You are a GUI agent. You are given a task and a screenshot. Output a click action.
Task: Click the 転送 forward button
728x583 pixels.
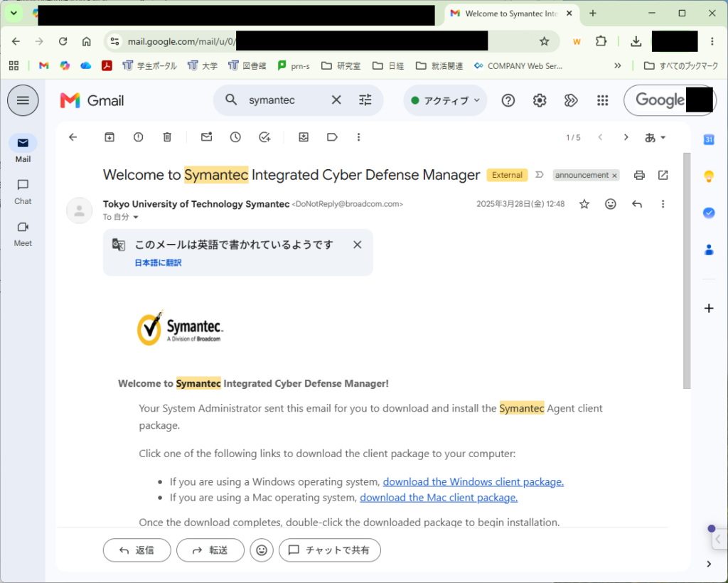click(210, 550)
